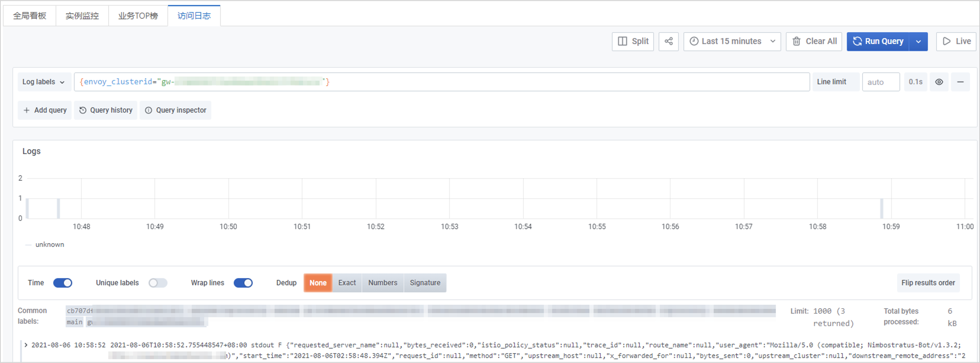The image size is (980, 363).
Task: Open the Last 15 minutes time picker
Action: click(732, 41)
